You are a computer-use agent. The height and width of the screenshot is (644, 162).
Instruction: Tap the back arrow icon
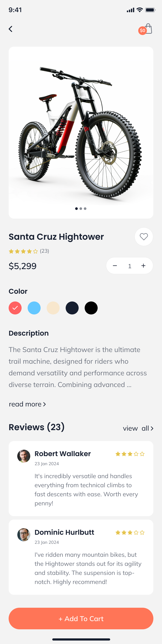pos(11,29)
